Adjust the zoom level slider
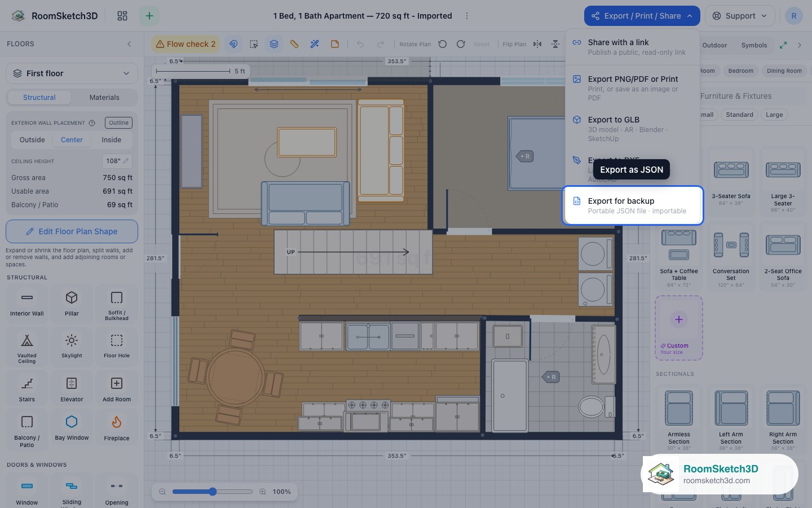 coord(213,492)
